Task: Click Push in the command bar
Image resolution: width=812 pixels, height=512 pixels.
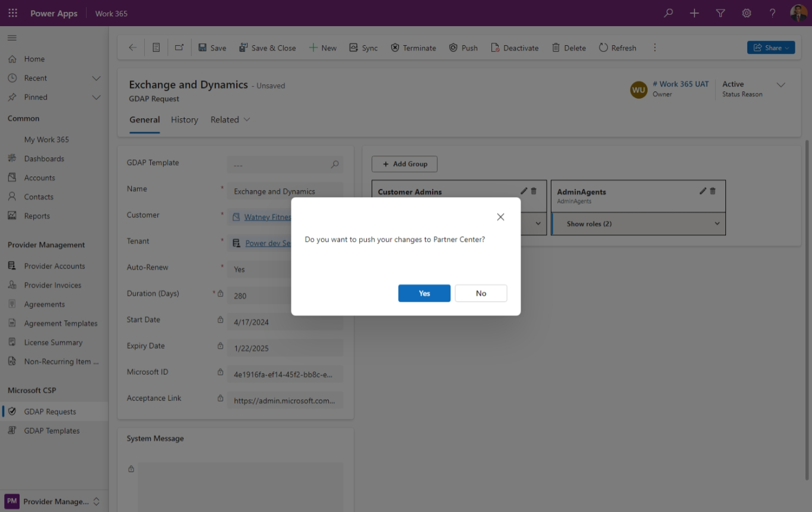Action: click(463, 48)
